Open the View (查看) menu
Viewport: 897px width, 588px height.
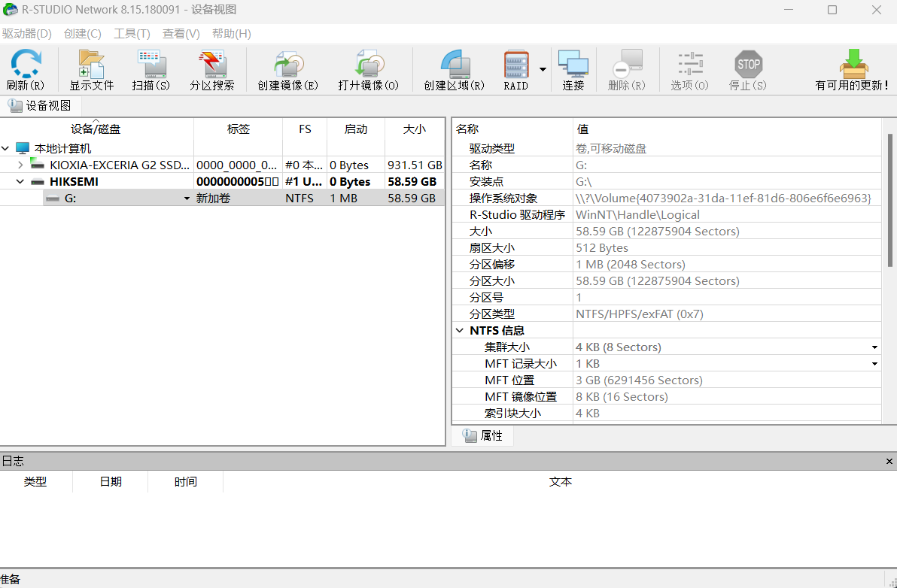181,34
